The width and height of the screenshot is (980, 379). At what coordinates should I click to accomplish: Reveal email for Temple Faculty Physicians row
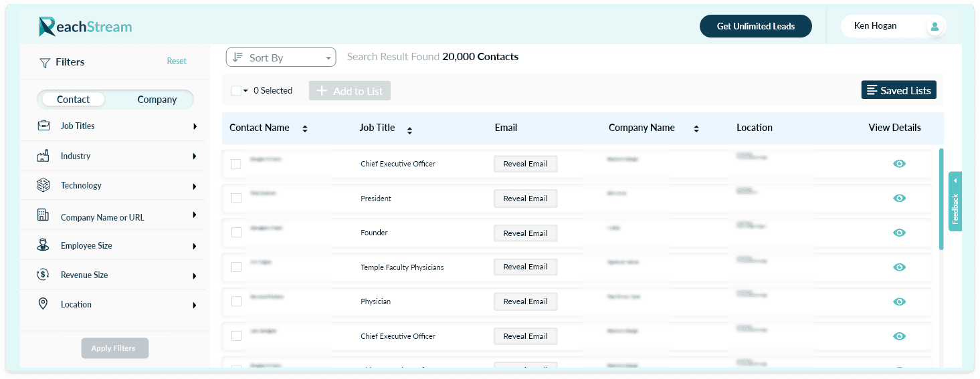point(525,267)
